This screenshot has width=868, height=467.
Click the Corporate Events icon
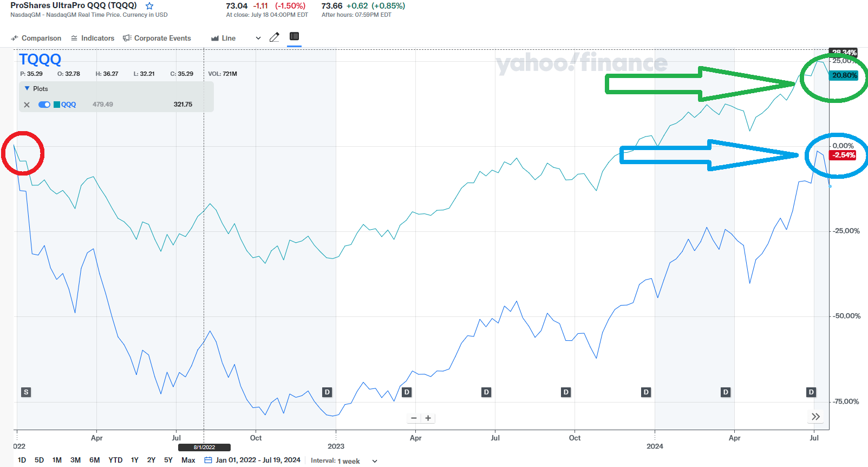tap(126, 38)
